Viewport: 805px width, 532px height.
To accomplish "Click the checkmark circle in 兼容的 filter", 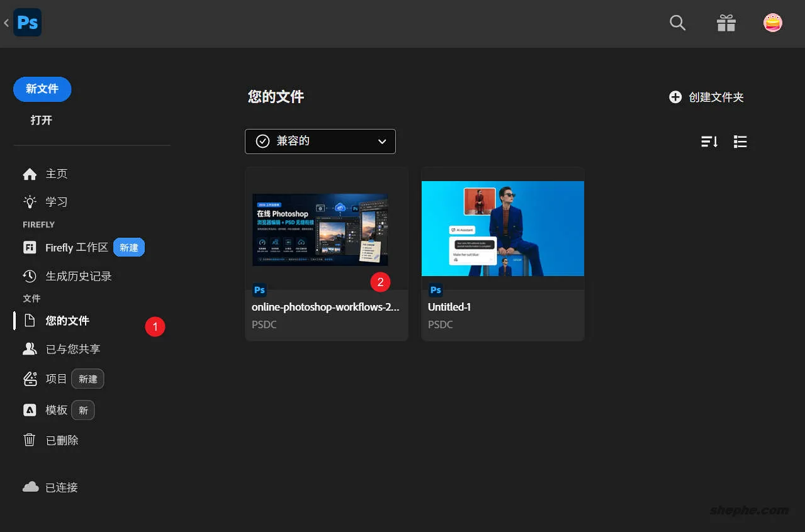I will [263, 141].
